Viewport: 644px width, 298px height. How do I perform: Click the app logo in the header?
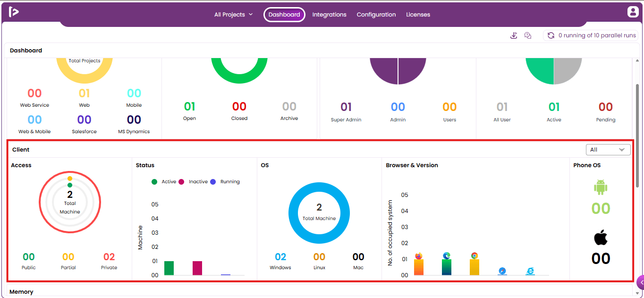pyautogui.click(x=14, y=12)
